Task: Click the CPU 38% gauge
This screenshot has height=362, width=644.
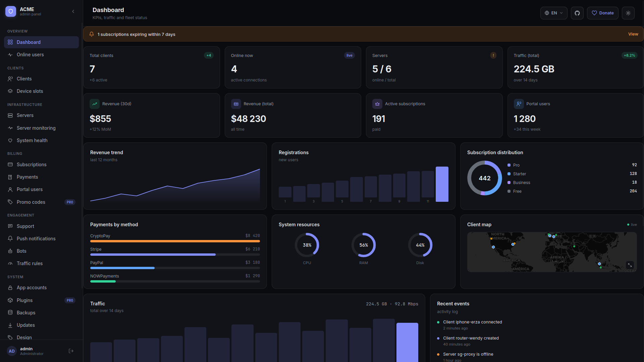Action: coord(307,245)
